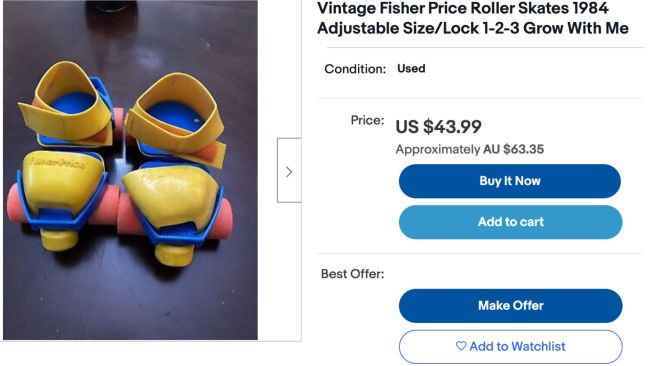Click the Used condition value
The image size is (650, 366).
click(411, 68)
